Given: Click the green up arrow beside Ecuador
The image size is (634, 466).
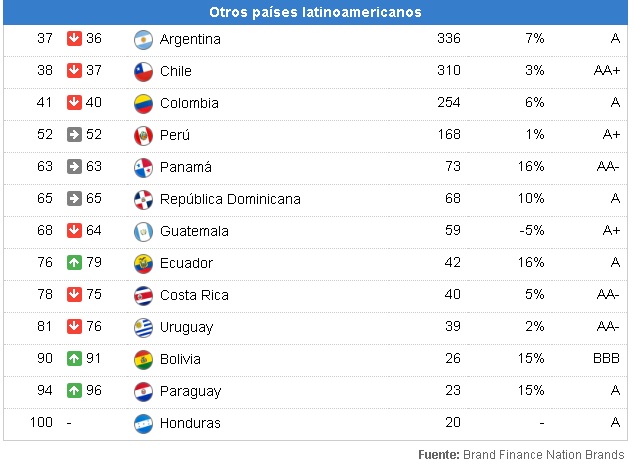Looking at the screenshot, I should [74, 264].
